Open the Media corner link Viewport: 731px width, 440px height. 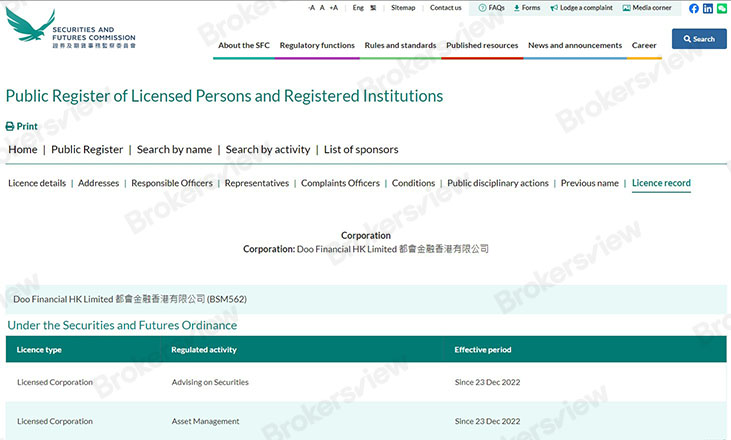tap(647, 7)
